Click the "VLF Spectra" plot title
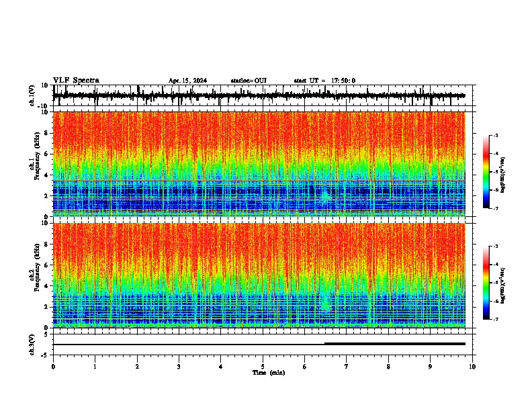The image size is (532, 411). click(76, 81)
